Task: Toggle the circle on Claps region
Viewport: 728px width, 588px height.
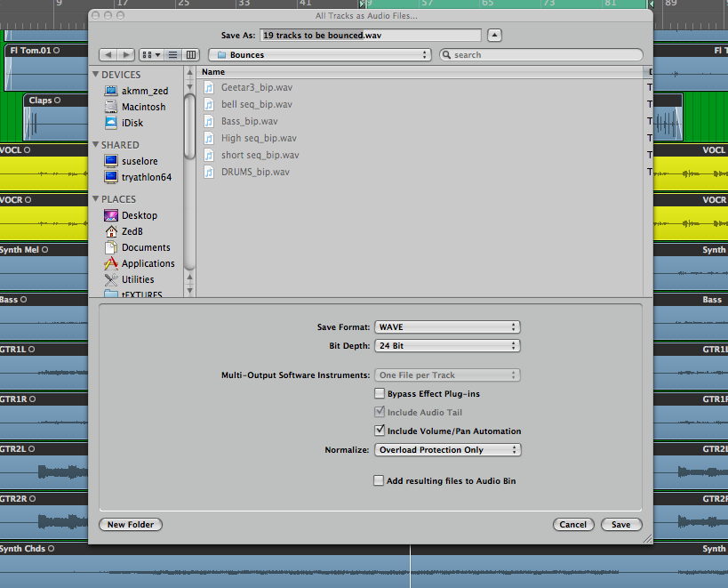Action: [57, 100]
